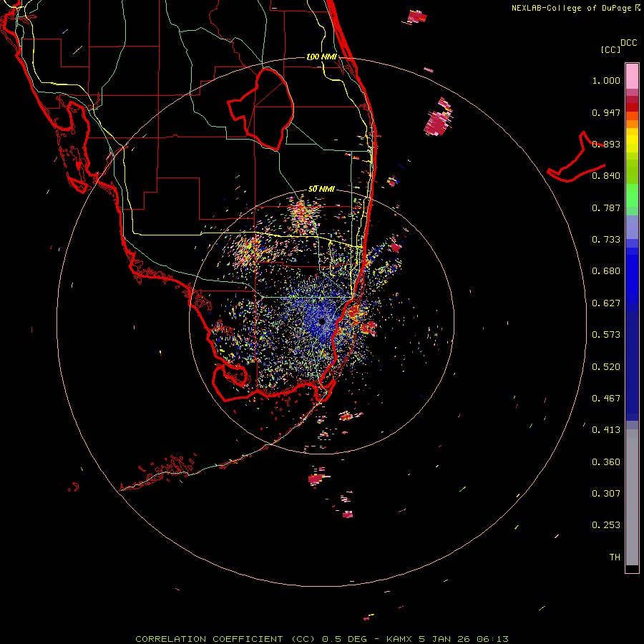Pick the bright green swatch on the color bar

[632, 195]
